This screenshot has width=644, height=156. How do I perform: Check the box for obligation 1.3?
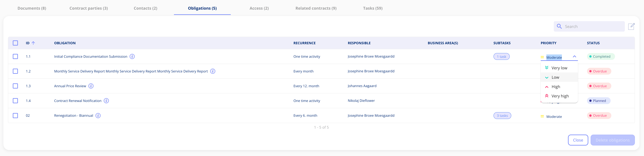(15, 86)
